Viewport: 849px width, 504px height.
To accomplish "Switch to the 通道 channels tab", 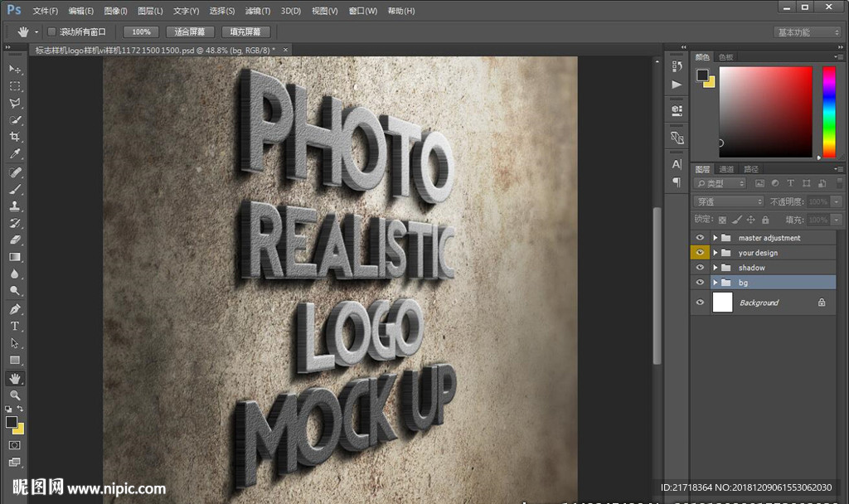I will 726,169.
